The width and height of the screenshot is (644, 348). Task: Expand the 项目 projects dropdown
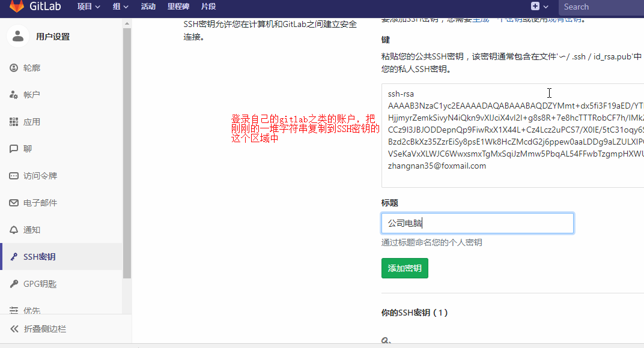[x=89, y=7]
